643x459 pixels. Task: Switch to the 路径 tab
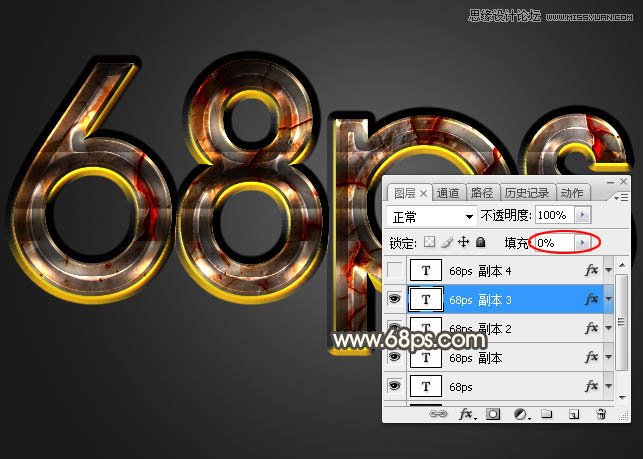tap(482, 193)
